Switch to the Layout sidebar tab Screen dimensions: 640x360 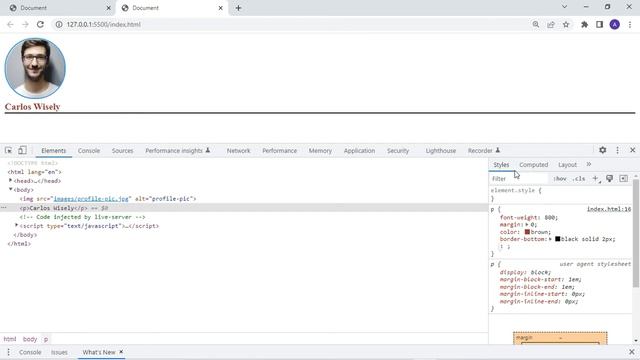567,164
